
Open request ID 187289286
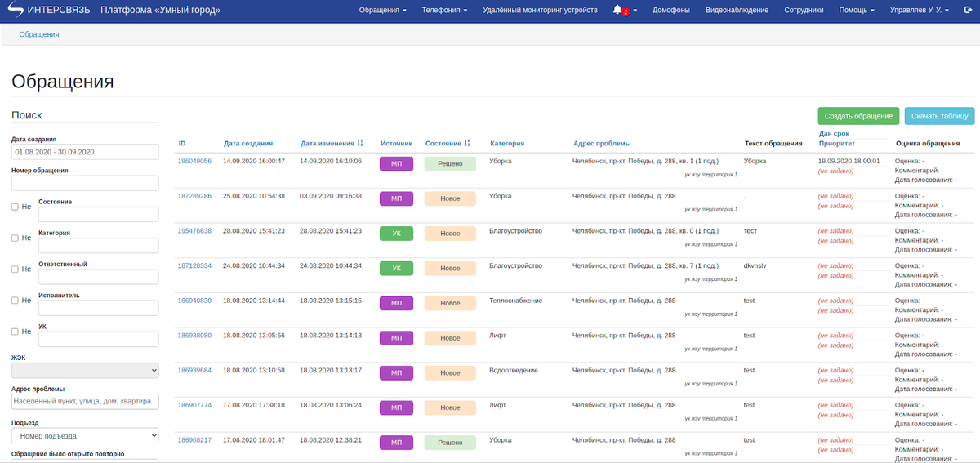pyautogui.click(x=194, y=196)
